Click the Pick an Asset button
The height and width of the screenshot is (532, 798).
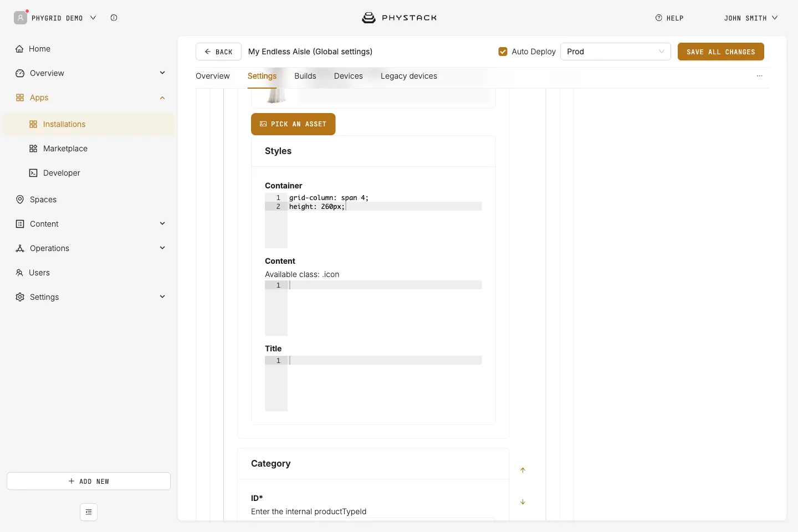[x=293, y=124]
